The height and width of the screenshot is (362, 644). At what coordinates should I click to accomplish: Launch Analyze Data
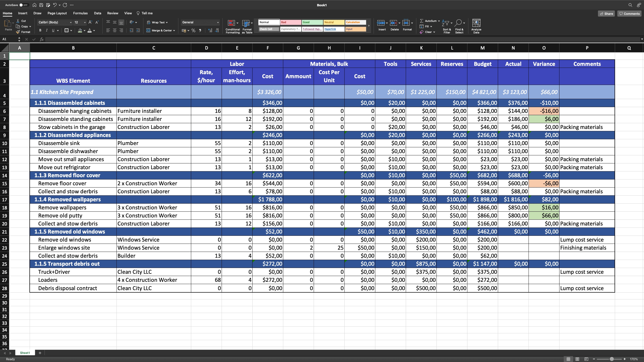pyautogui.click(x=476, y=25)
